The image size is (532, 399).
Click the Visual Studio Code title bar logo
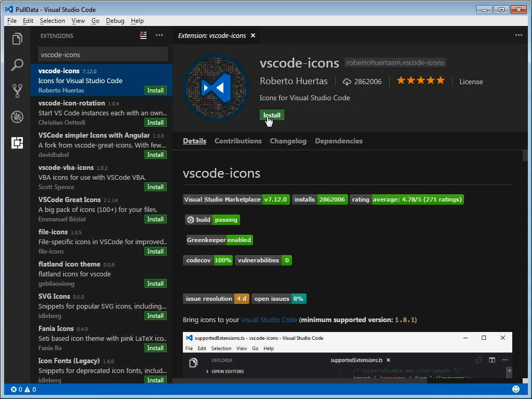(9, 9)
